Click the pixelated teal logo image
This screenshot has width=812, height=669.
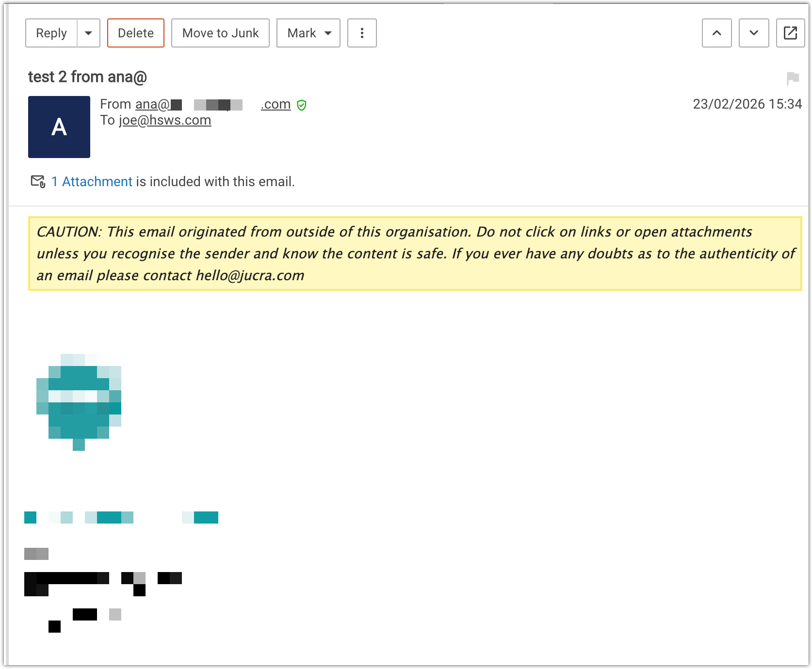(x=79, y=402)
